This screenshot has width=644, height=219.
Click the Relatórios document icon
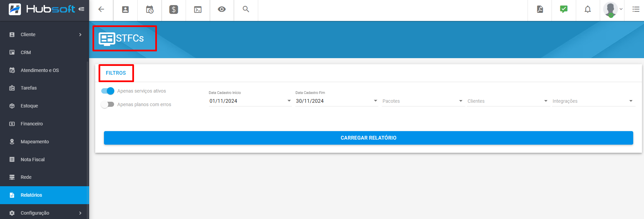coord(12,195)
